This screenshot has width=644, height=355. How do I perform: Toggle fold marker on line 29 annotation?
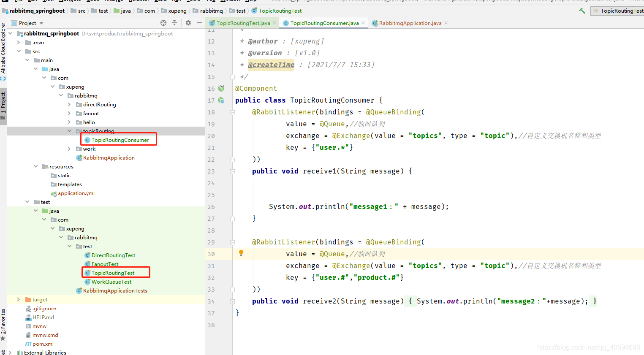232,242
